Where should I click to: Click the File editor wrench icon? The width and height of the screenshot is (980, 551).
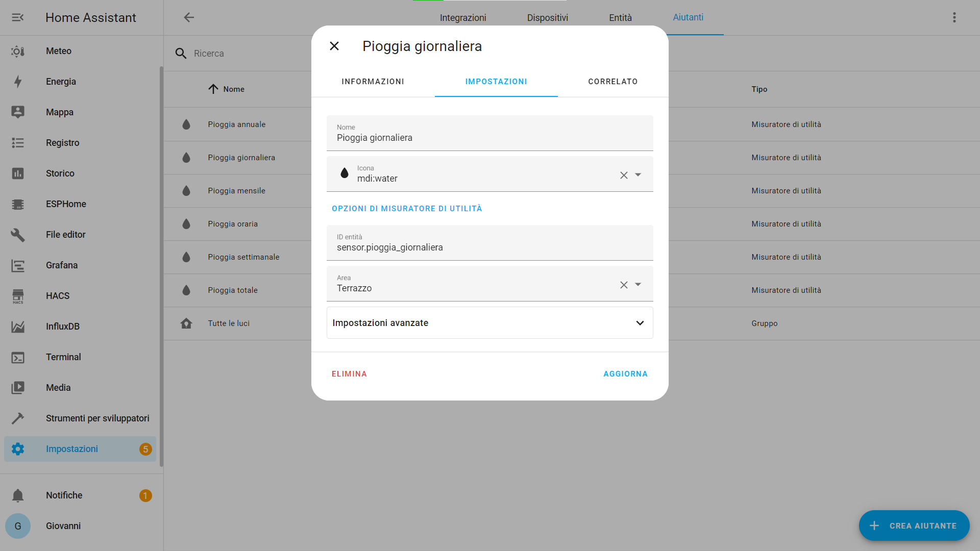click(x=18, y=235)
